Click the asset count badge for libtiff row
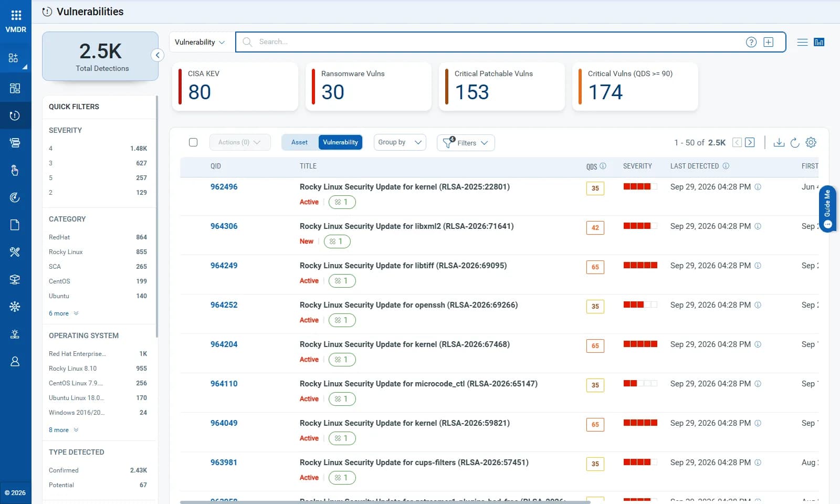This screenshot has width=840, height=504. point(342,281)
